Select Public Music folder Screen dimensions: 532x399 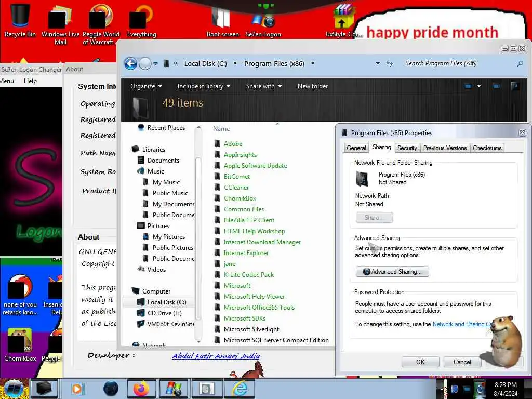click(165, 193)
